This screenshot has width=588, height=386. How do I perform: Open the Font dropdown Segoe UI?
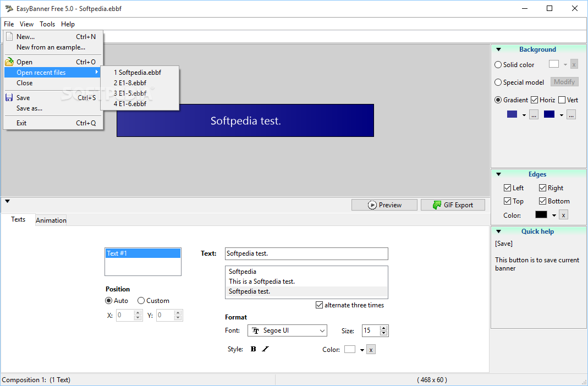tap(287, 330)
